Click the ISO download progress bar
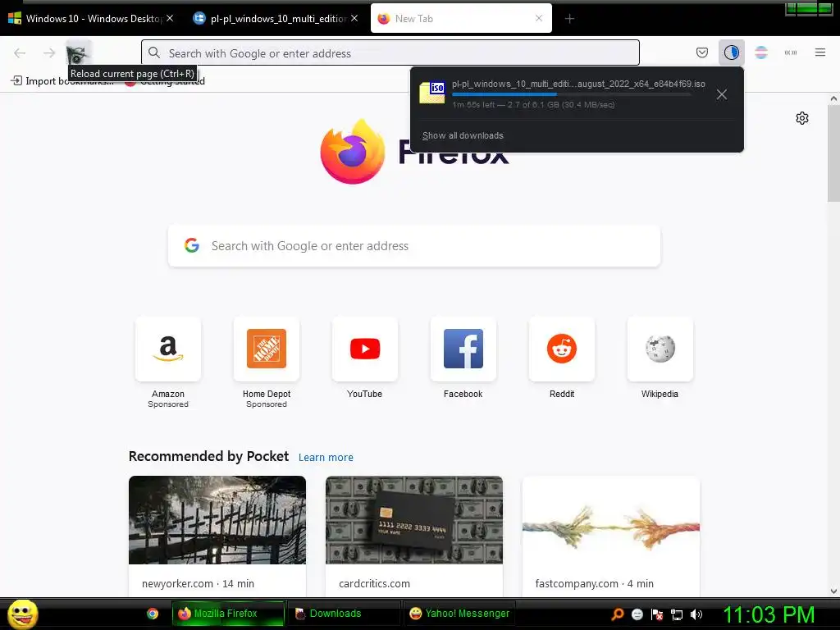The height and width of the screenshot is (630, 840). pyautogui.click(x=571, y=94)
